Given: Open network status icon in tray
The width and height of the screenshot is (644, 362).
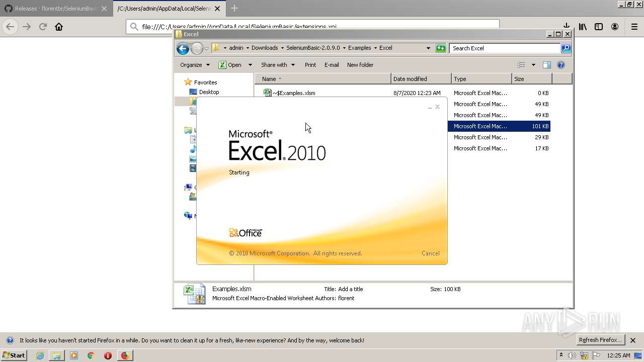Looking at the screenshot, I should (585, 355).
